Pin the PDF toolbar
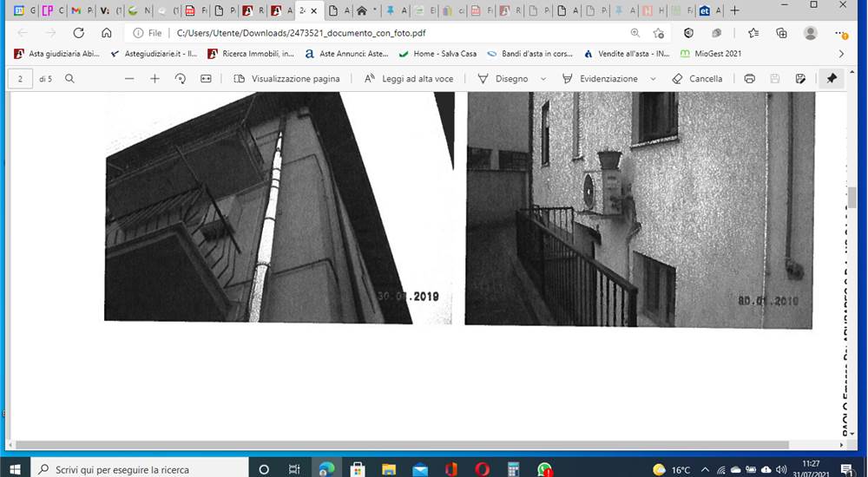This screenshot has height=477, width=868. 832,79
